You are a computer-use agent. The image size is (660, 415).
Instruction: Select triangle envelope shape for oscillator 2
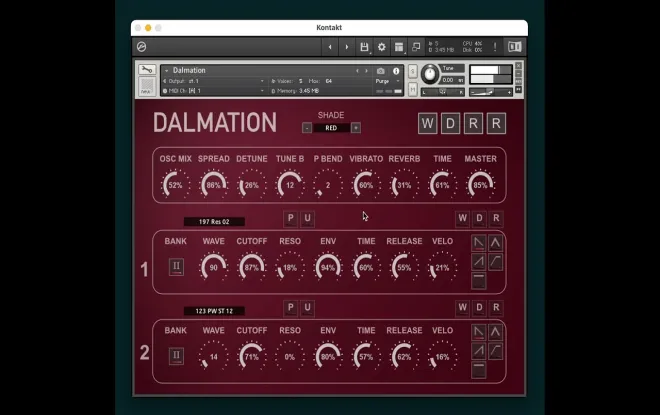coord(495,332)
